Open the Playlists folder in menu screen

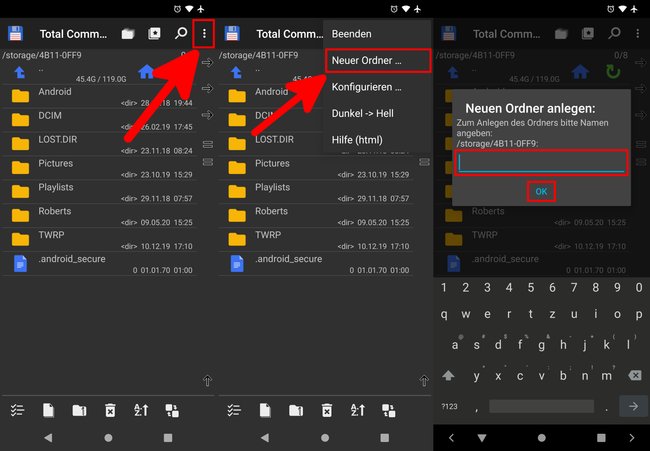coord(316,192)
